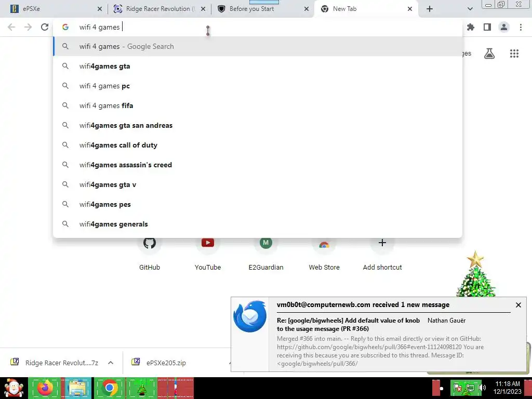
Task: Choose suggestion 'wifi 4 games pc'
Action: pyautogui.click(x=258, y=86)
